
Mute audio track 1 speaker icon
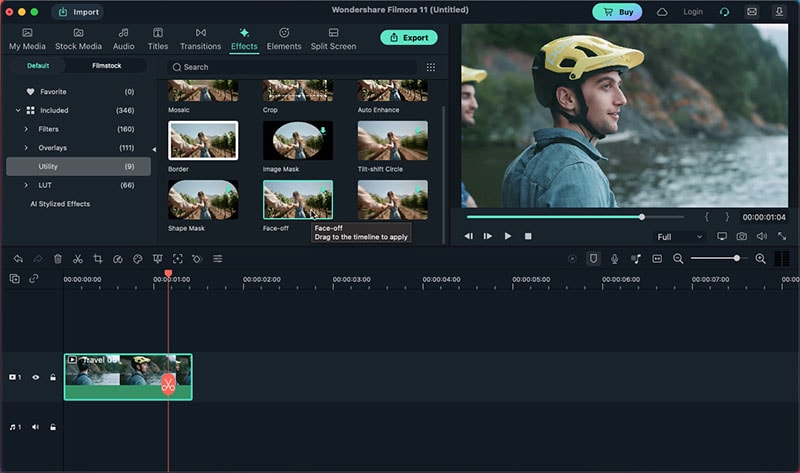[35, 427]
